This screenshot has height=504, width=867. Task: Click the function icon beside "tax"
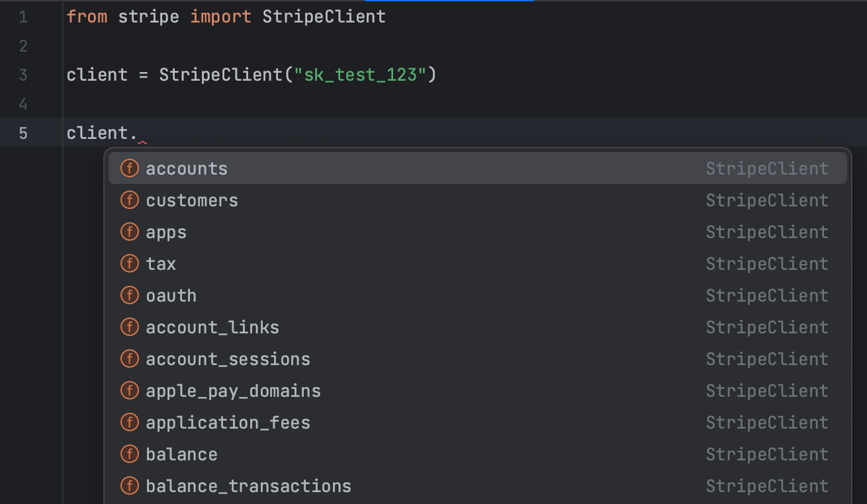point(130,263)
